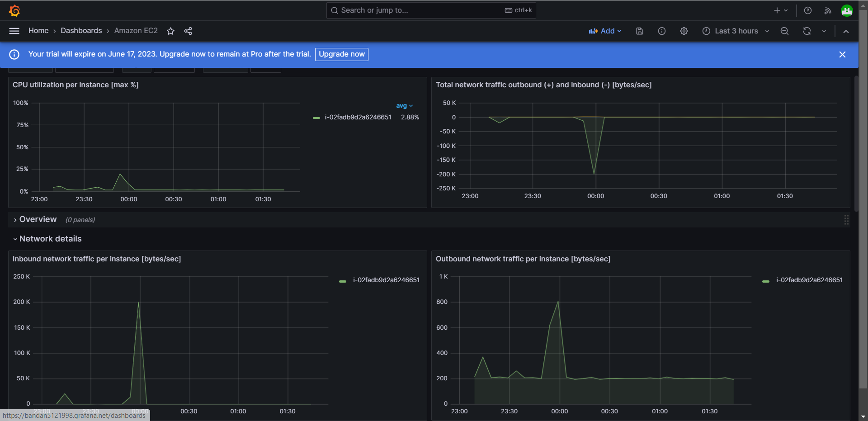Expand the Overview row
Image resolution: width=868 pixels, height=421 pixels.
pos(38,219)
